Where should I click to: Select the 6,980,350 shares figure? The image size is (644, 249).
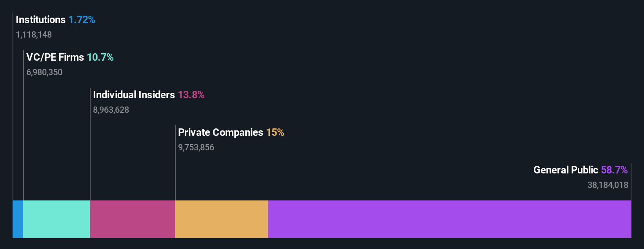click(x=44, y=72)
